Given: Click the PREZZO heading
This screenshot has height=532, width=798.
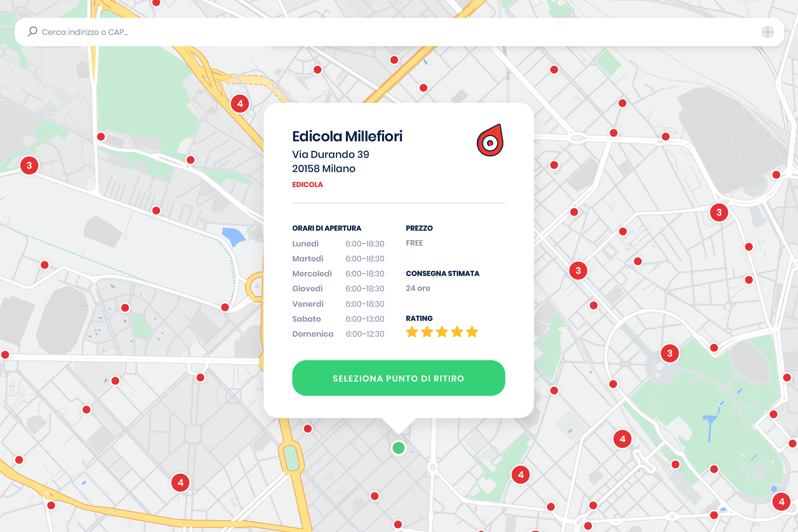Looking at the screenshot, I should click(419, 228).
